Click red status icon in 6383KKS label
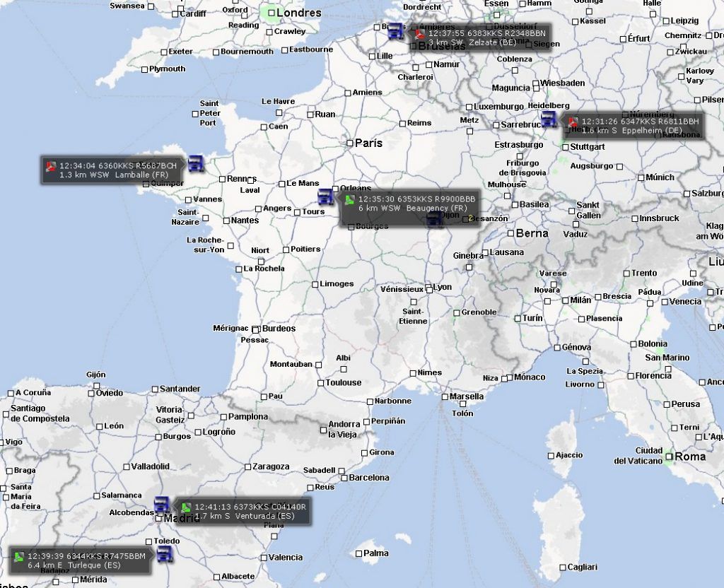 [419, 35]
